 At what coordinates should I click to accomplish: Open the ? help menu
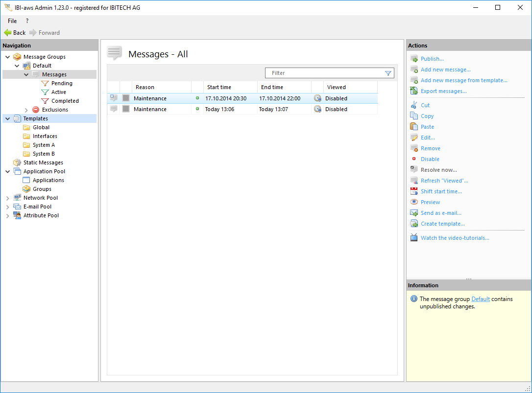click(27, 21)
